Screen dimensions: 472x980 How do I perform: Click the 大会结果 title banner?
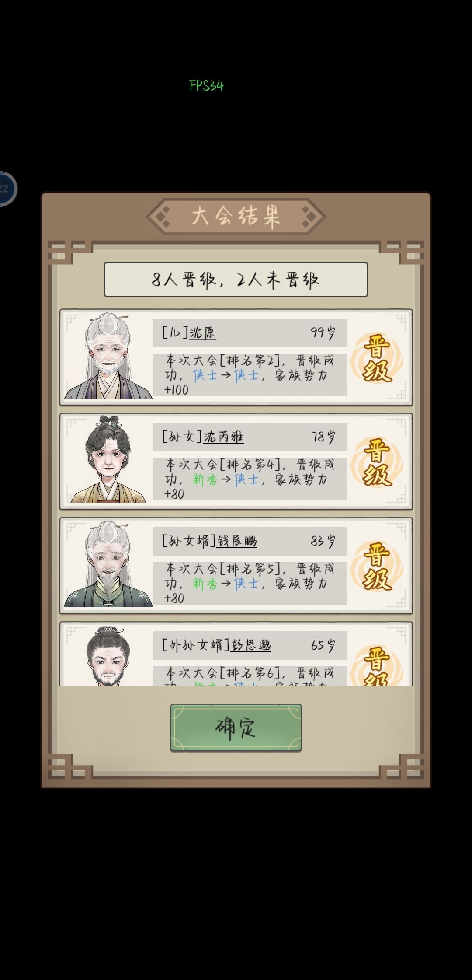click(236, 216)
